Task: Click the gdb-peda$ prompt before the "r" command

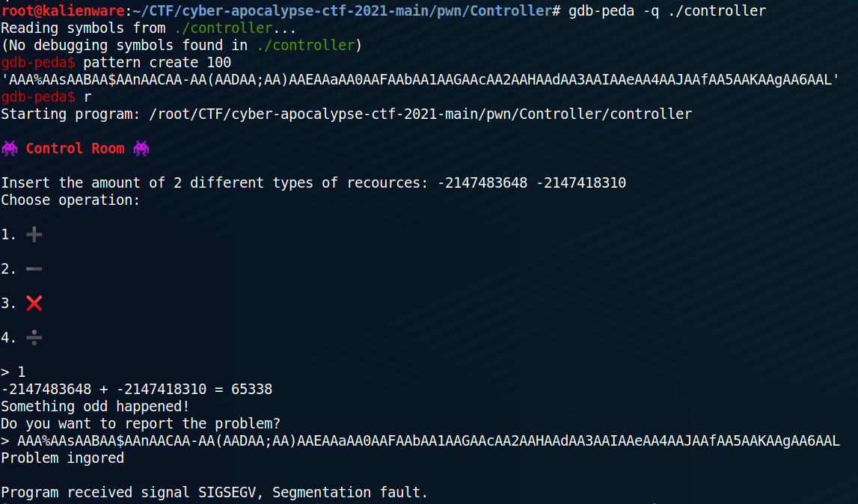Action: pos(38,96)
